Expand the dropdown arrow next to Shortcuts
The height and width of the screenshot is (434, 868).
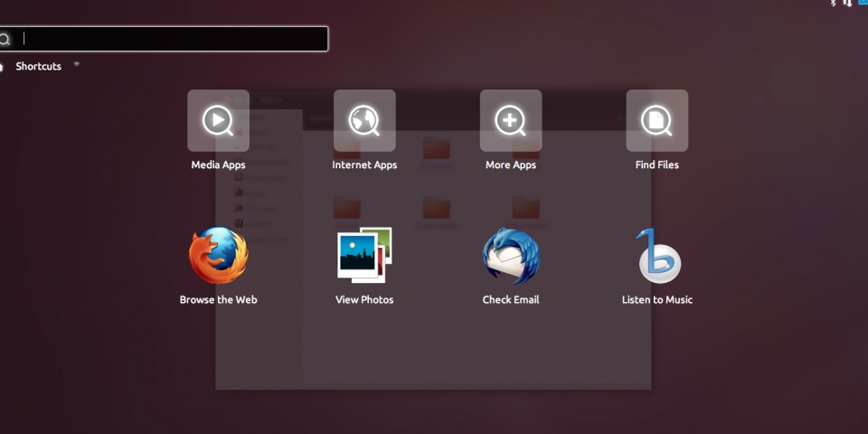[76, 64]
